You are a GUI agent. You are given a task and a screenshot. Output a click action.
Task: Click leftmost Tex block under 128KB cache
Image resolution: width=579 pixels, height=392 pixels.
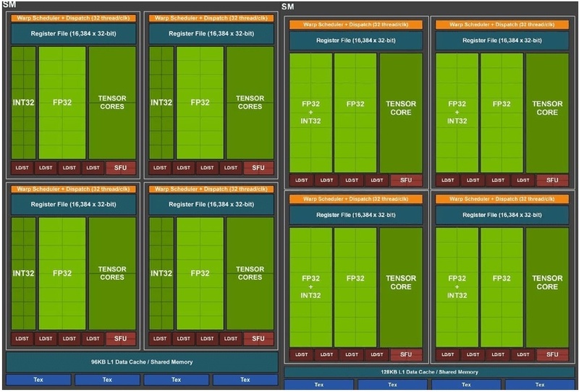pos(318,385)
